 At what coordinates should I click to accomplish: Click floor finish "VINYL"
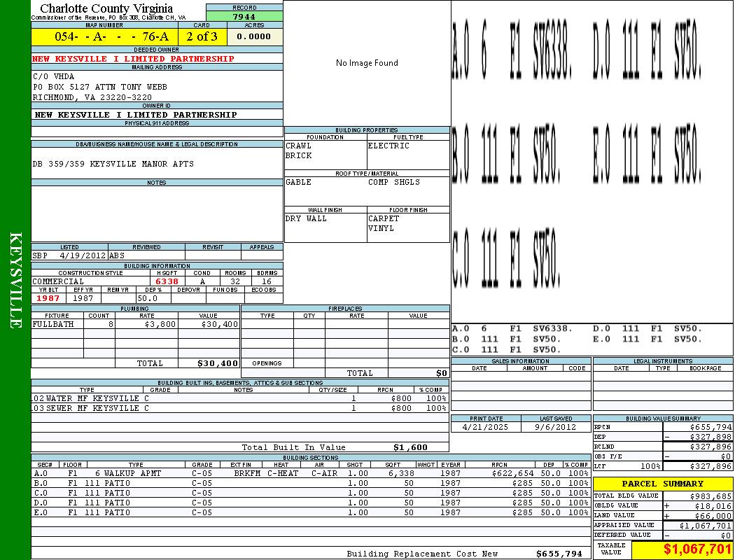coord(381,229)
